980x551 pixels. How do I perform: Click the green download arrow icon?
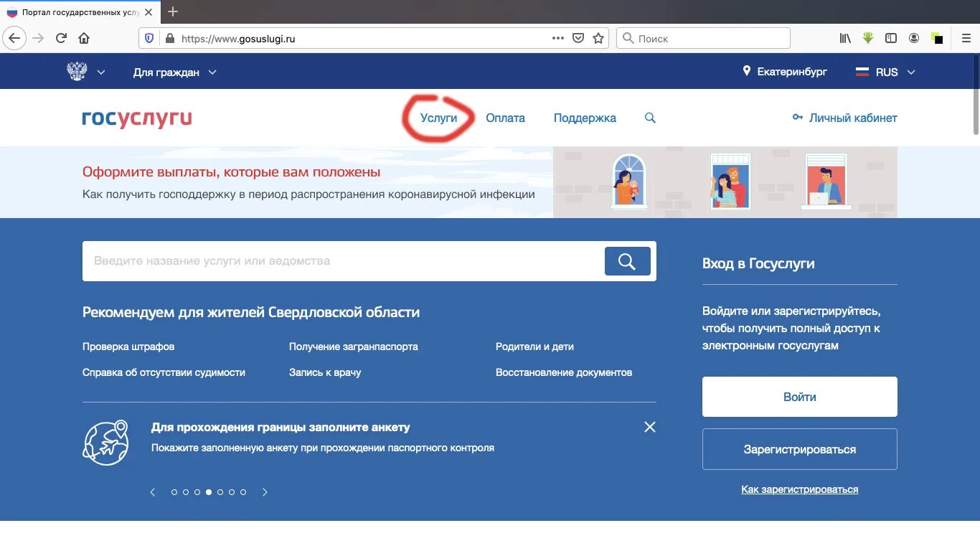pos(868,38)
